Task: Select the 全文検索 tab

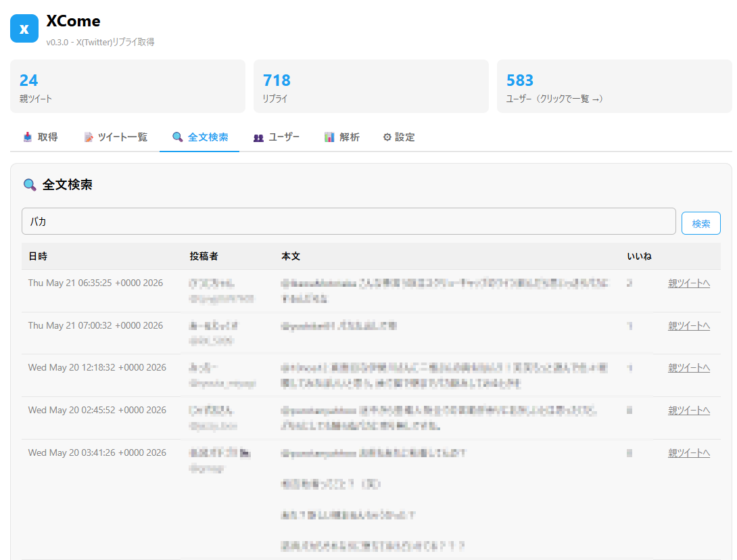Action: pyautogui.click(x=199, y=137)
